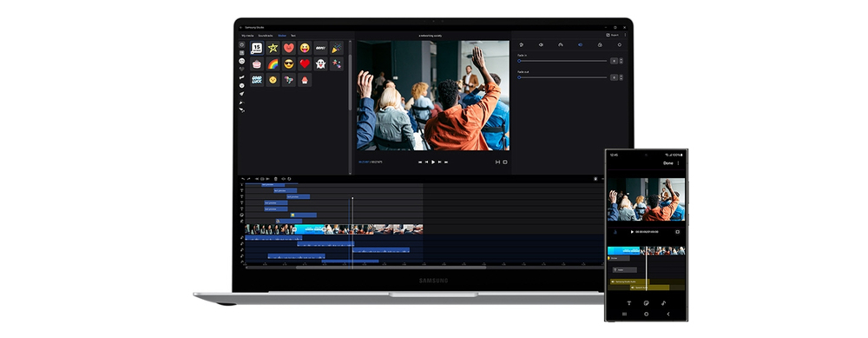Switch to the Soundtracks tab
The image size is (868, 338).
[266, 36]
